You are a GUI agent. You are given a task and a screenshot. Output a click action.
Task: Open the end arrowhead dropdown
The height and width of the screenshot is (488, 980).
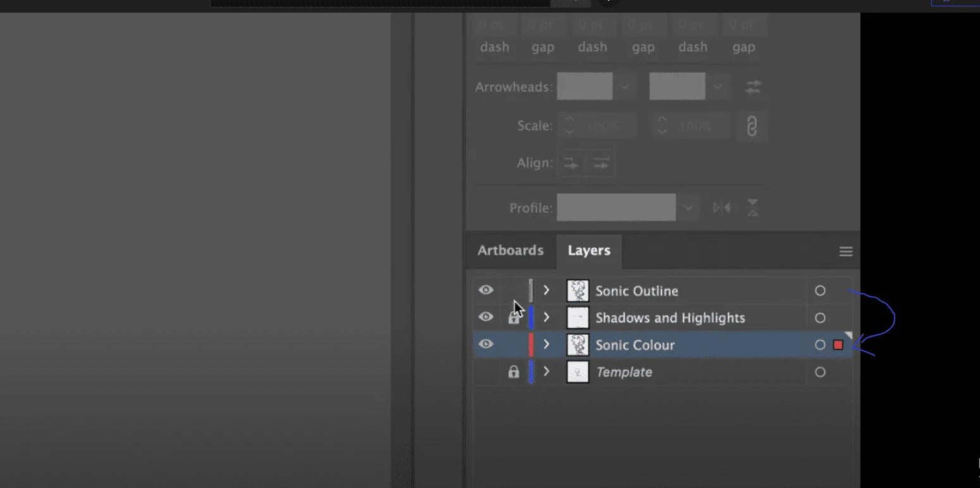[x=718, y=87]
